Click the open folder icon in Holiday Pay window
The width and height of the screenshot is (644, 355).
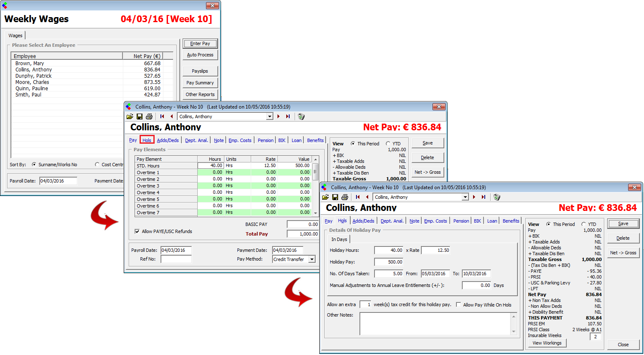[325, 197]
